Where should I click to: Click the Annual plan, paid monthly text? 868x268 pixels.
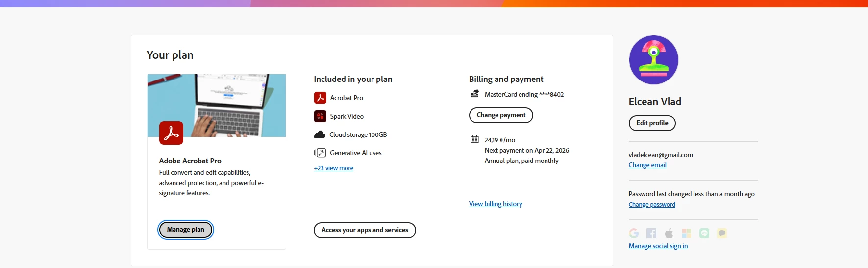[x=521, y=161]
